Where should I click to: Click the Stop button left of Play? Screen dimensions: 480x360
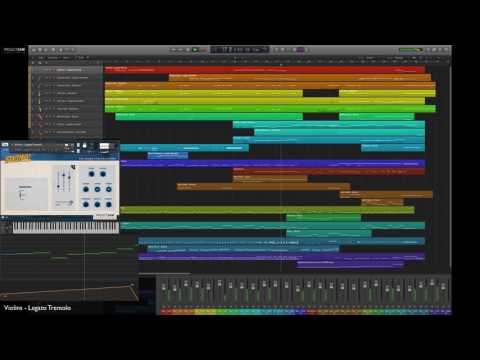(x=188, y=50)
